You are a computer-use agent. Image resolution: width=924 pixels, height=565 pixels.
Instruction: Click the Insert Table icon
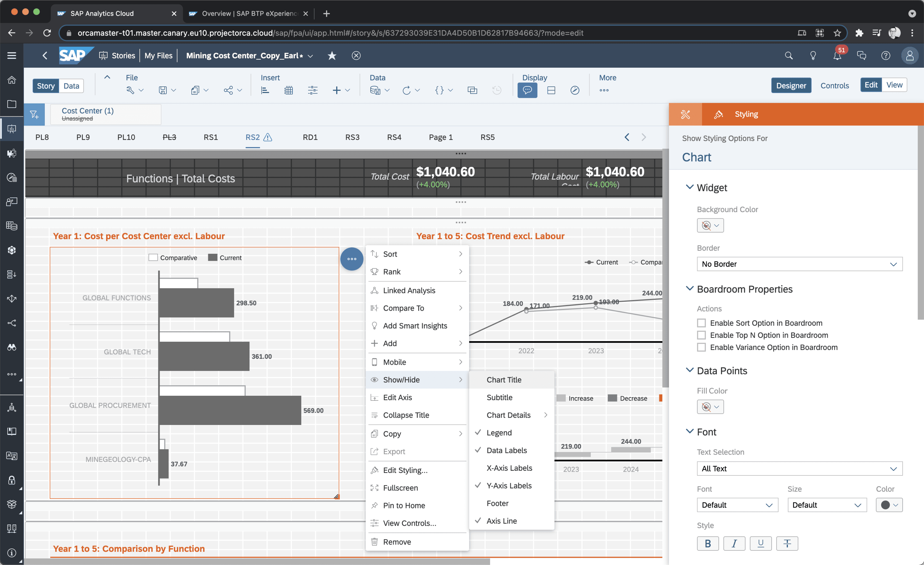tap(288, 90)
